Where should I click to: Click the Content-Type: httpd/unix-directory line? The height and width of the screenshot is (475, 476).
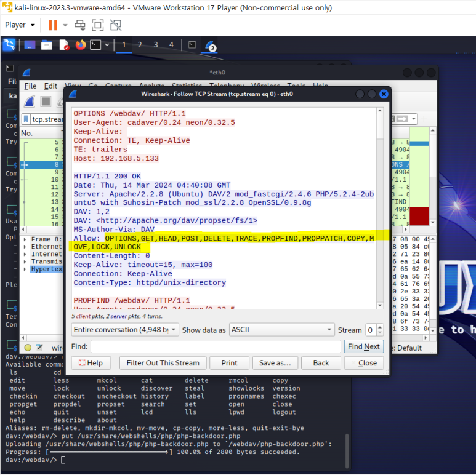click(150, 282)
